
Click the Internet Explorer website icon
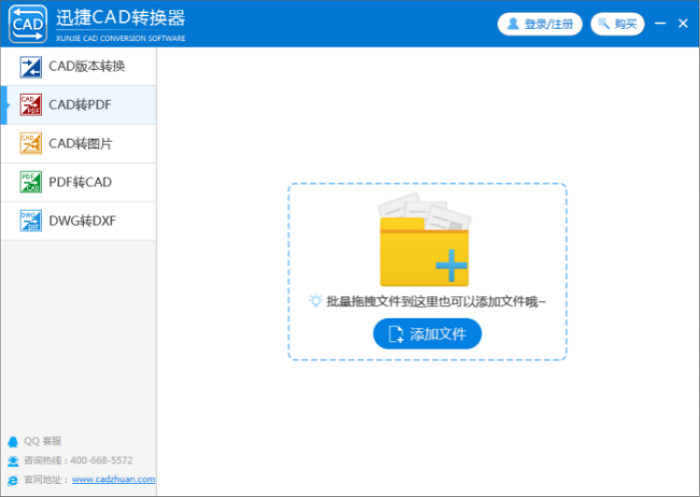tap(13, 480)
